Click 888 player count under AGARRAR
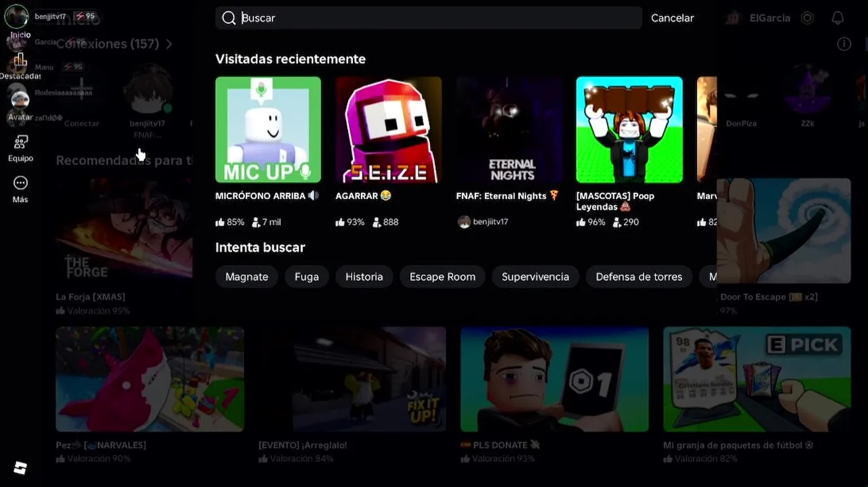Screen dimensions: 868x487 (x=385, y=222)
